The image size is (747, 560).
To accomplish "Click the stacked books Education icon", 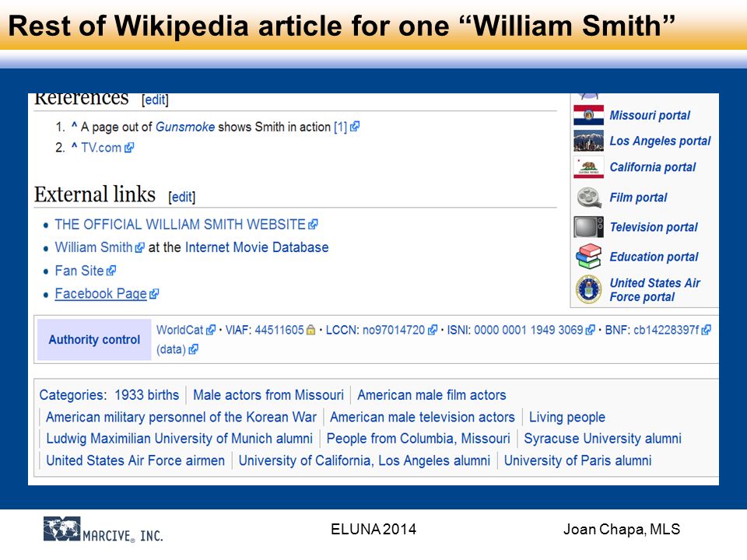I will [x=588, y=257].
